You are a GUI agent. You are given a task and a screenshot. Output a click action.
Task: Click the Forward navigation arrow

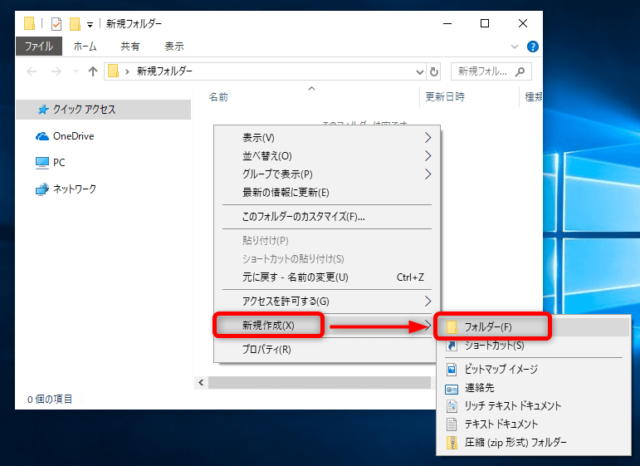click(56, 72)
